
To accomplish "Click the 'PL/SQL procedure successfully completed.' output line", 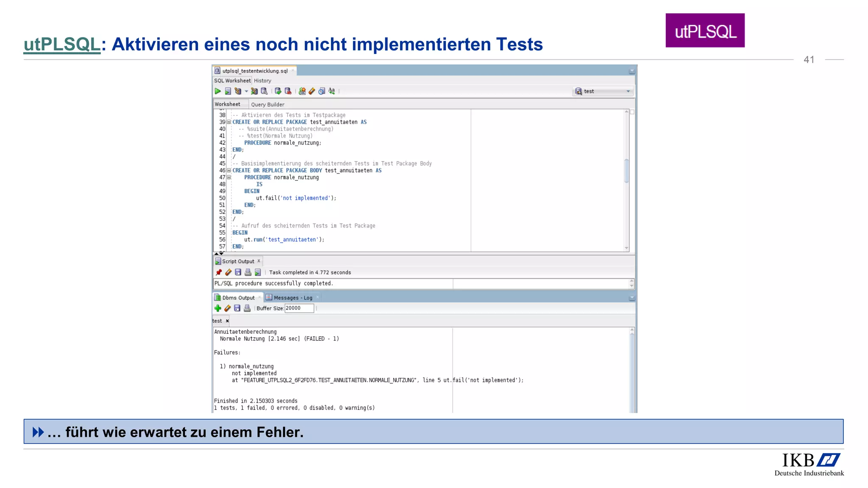I will [x=274, y=284].
